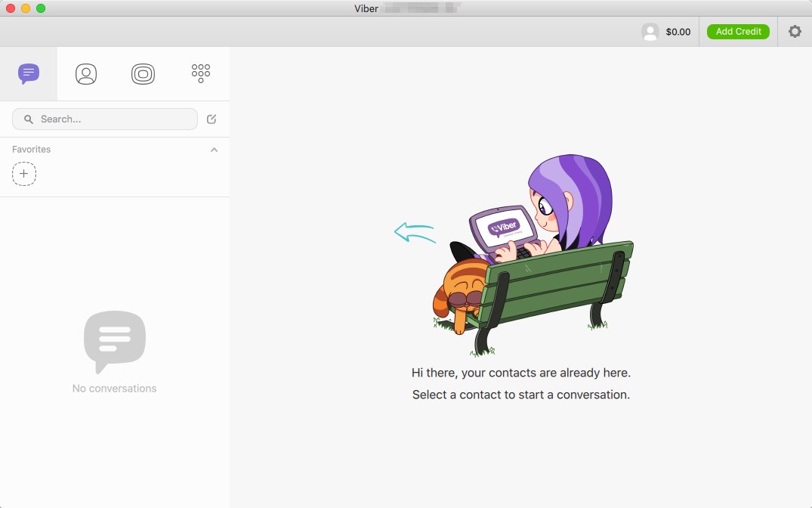Image resolution: width=812 pixels, height=508 pixels.
Task: Collapse the Favorites section chevron
Action: pyautogui.click(x=214, y=150)
